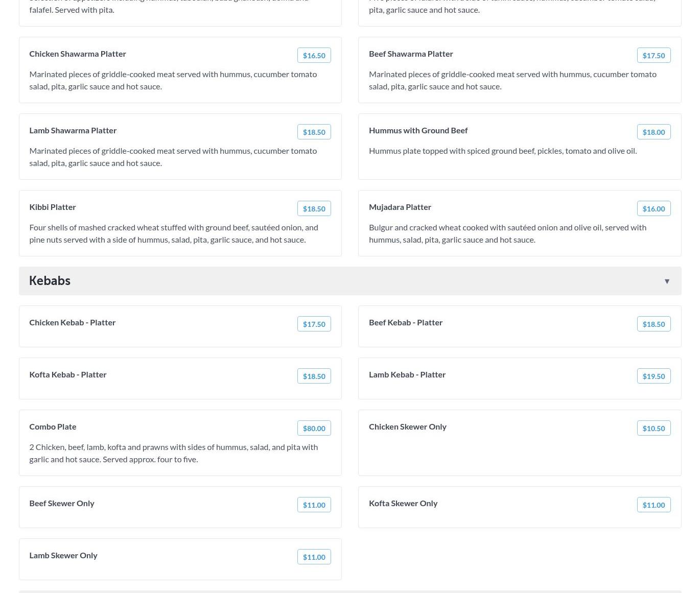Screen dimensions: 700x593
Task: Click the Kofta Kebab - Platter price button
Action: tap(314, 376)
